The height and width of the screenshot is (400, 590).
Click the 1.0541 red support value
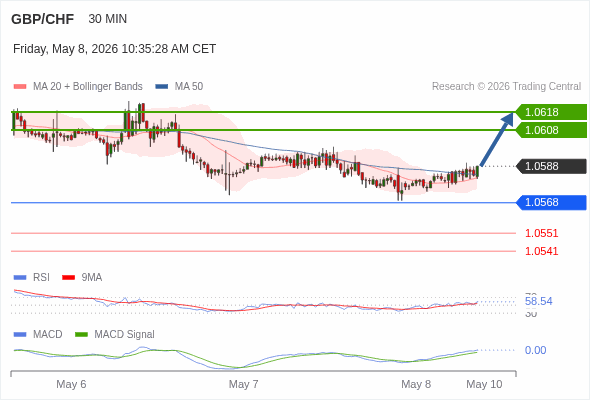[x=541, y=251]
